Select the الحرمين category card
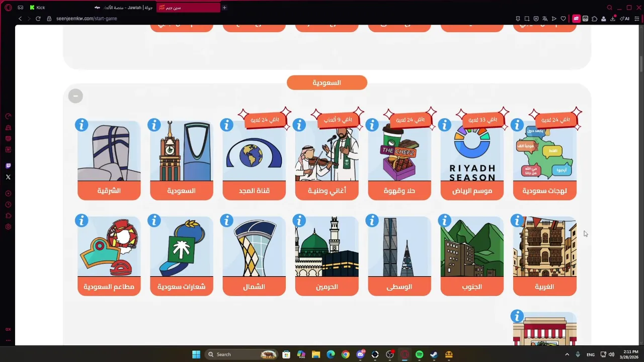This screenshot has height=362, width=644. tap(327, 256)
